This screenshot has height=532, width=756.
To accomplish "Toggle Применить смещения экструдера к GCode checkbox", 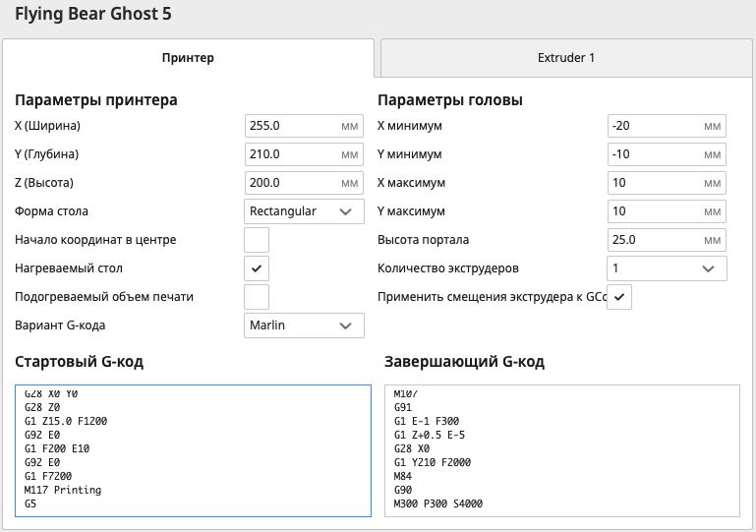I will tap(619, 297).
